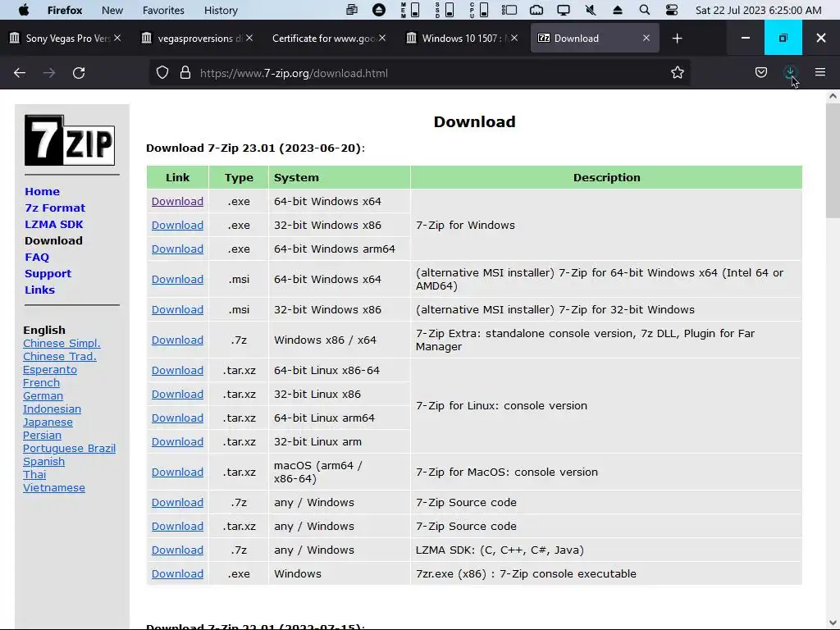Close the active Download tab
This screenshot has width=840, height=630.
coord(646,38)
